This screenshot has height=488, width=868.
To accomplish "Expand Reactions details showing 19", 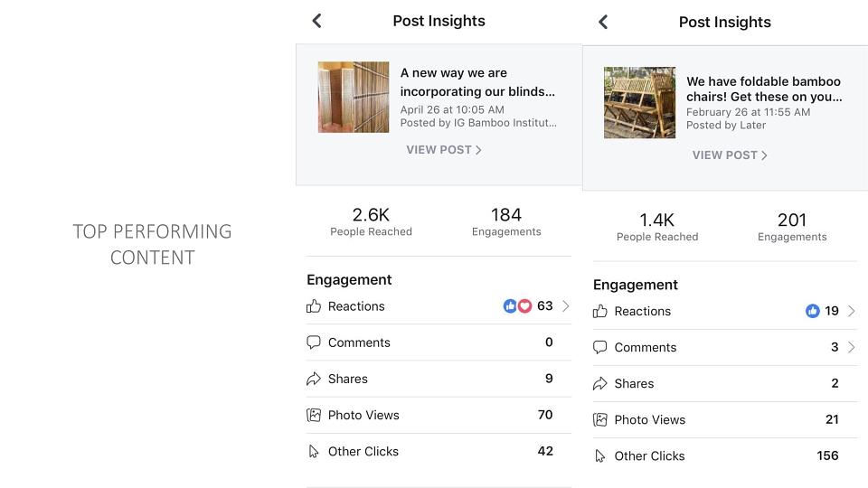I will click(x=852, y=311).
